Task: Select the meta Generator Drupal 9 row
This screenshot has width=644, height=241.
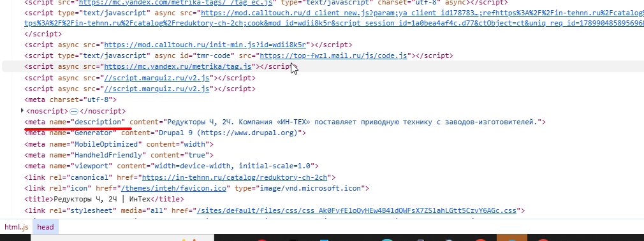Action: point(165,133)
